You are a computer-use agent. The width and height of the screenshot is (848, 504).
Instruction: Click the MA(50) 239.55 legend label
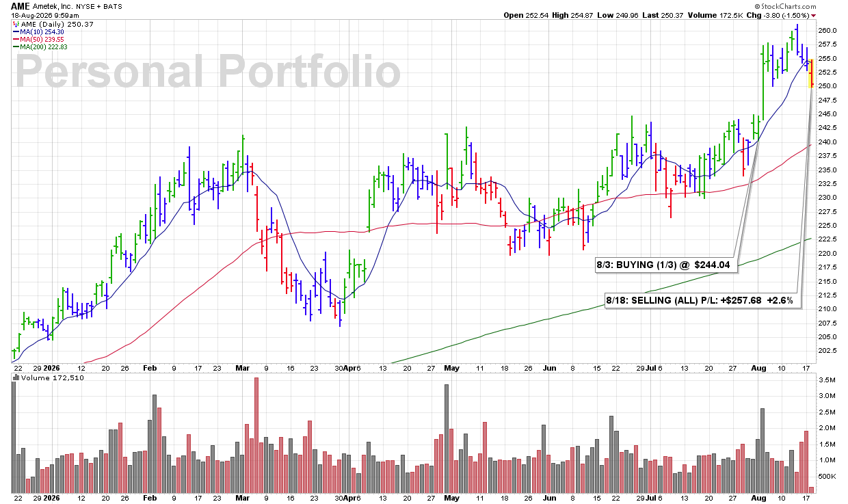coord(42,40)
